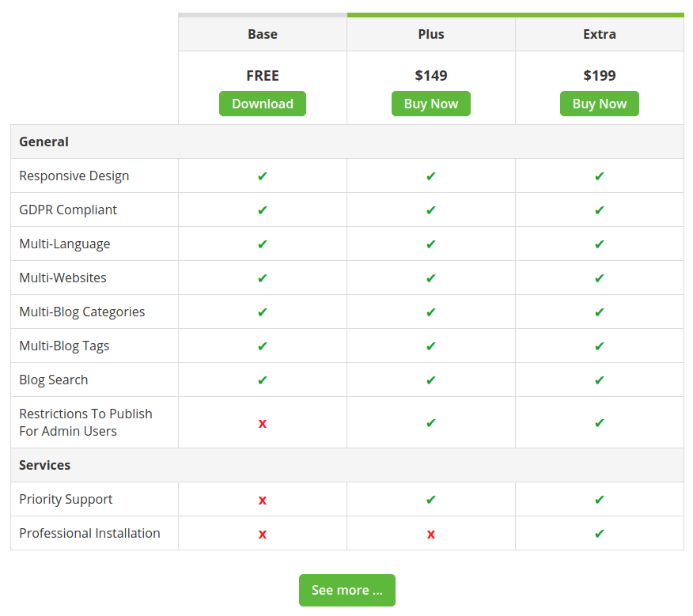Click the Priority Support feature label
The width and height of the screenshot is (693, 616).
click(x=66, y=499)
